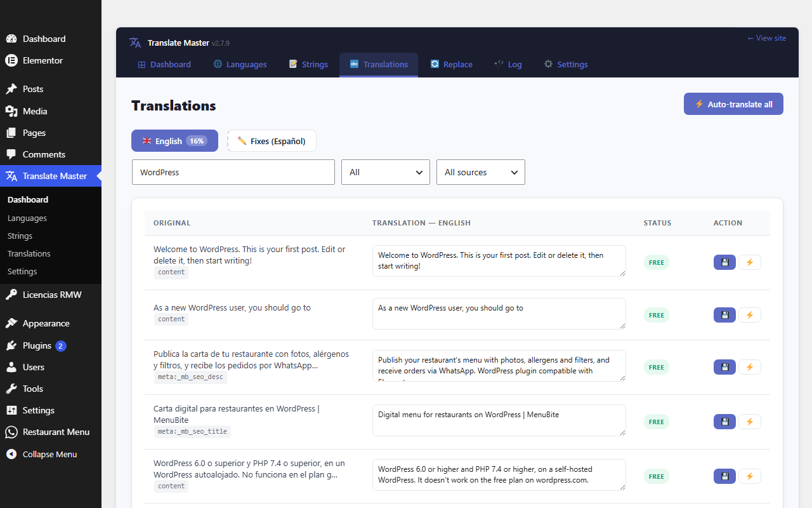Image resolution: width=812 pixels, height=508 pixels.
Task: Open Elementor from the sidebar
Action: (x=51, y=60)
